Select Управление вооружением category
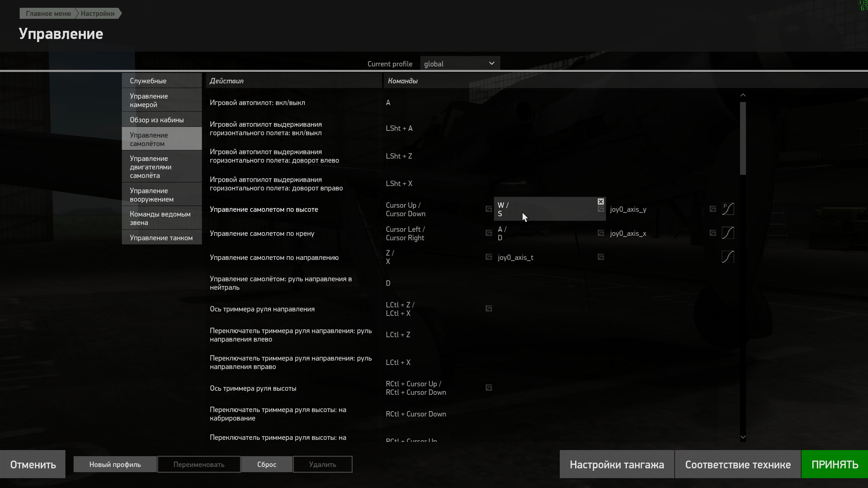Viewport: 868px width, 488px height. 162,195
